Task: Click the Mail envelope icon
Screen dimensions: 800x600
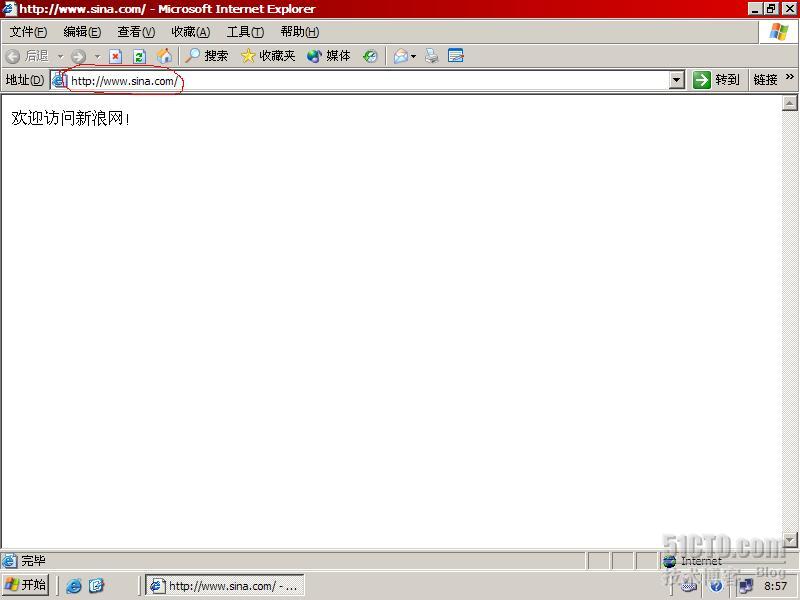Action: click(401, 56)
